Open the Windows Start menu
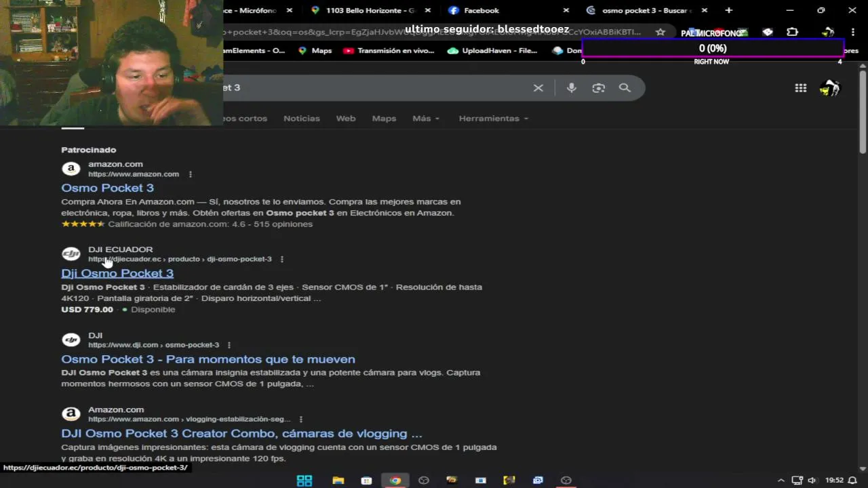 click(304, 481)
